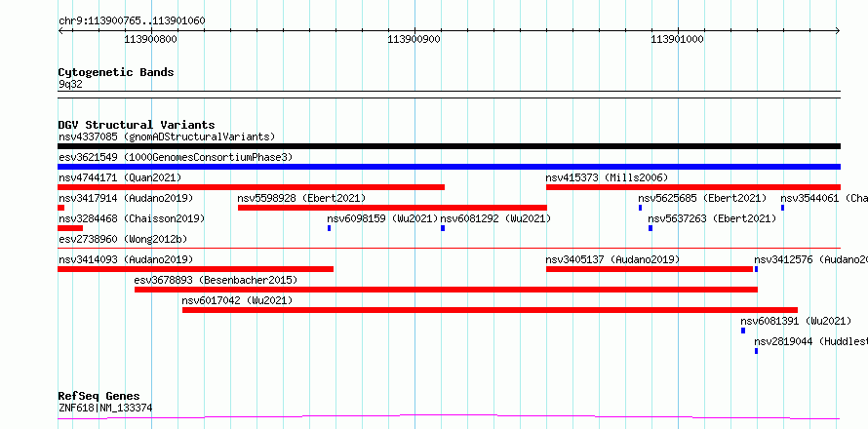Click the chr9:113900765..113901060 position label
868x429 pixels.
[132, 21]
